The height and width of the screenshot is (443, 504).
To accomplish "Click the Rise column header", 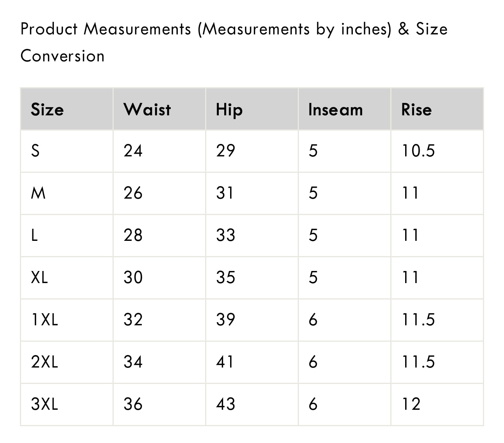I will coord(416,109).
